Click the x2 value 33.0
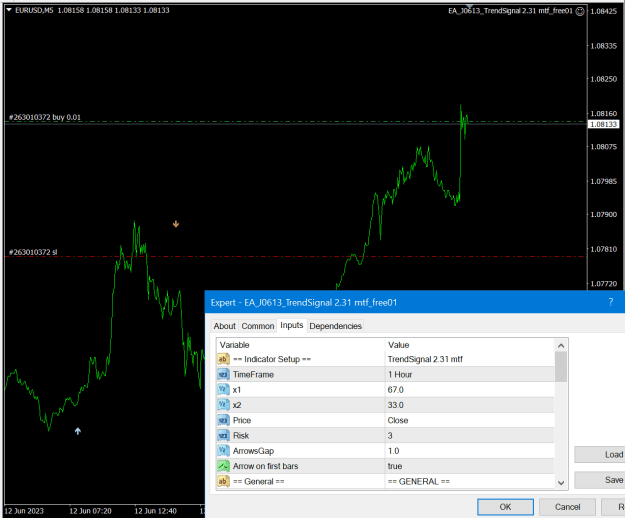The width and height of the screenshot is (625, 518). tap(395, 405)
